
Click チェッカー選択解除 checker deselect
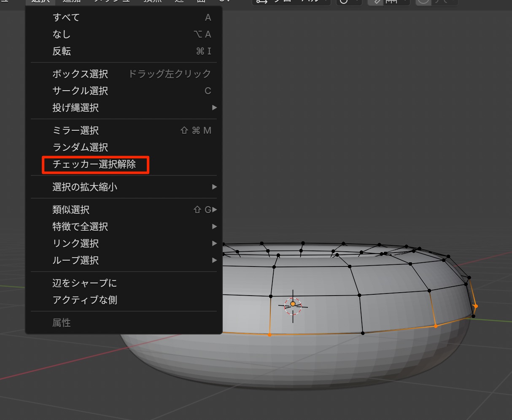tap(94, 164)
